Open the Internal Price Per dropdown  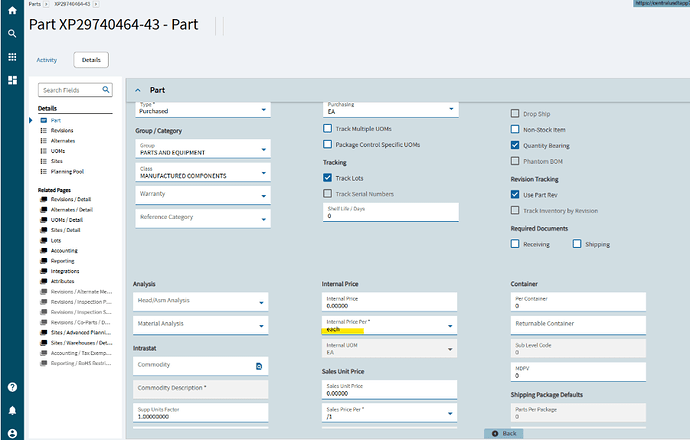coord(452,325)
